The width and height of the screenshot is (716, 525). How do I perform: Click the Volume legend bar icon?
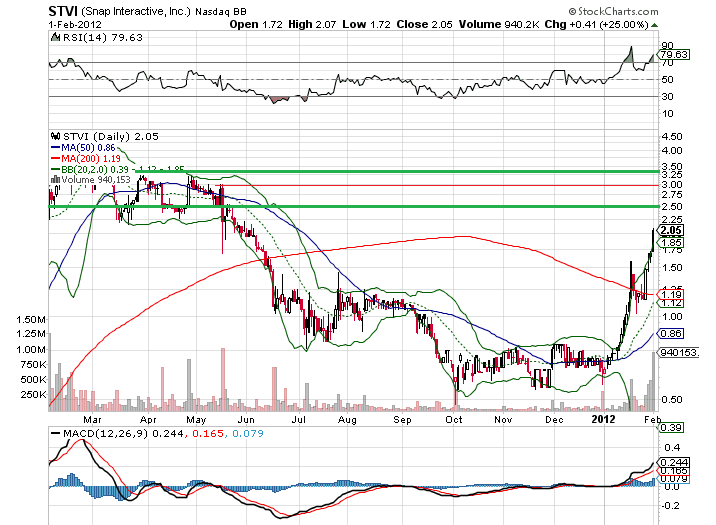[53, 180]
